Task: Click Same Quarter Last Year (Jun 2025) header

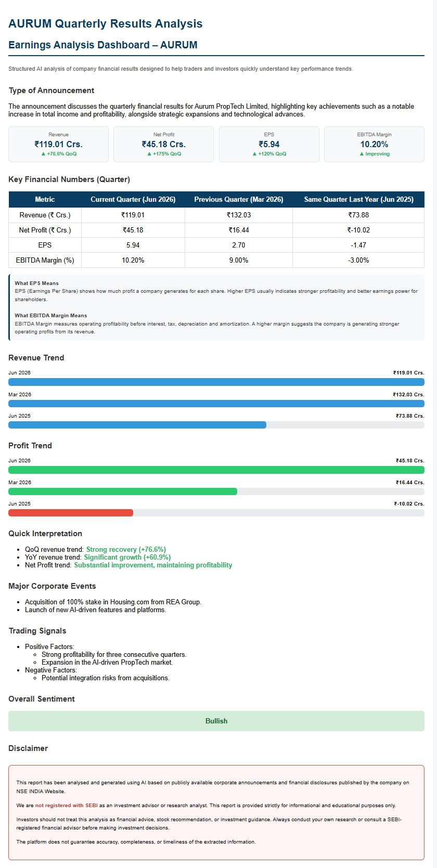Action: click(358, 200)
